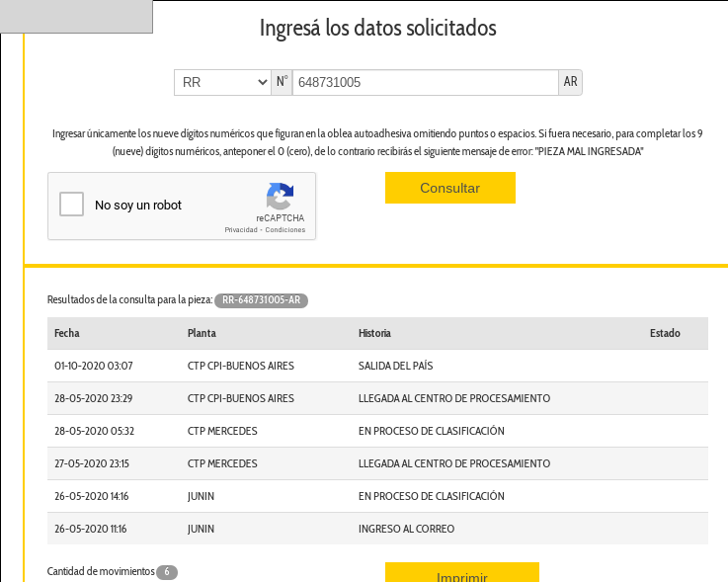This screenshot has width=728, height=582.
Task: Click the N° label beside the number field
Action: point(282,82)
